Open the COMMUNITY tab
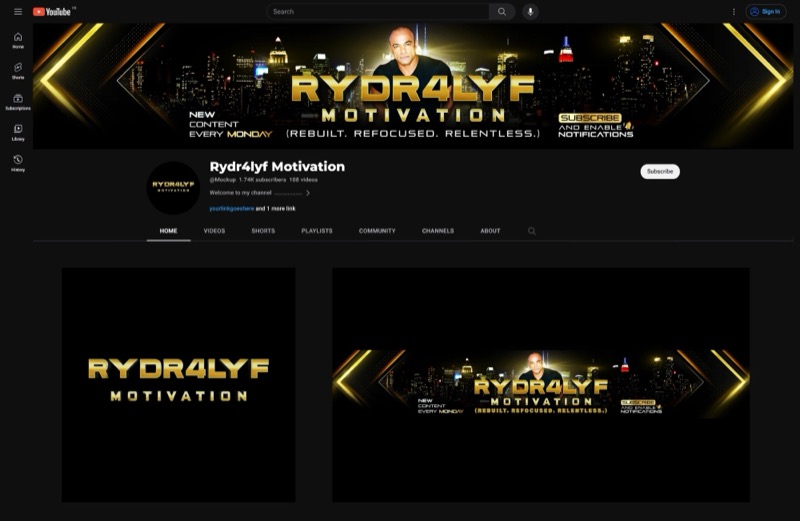 coord(377,231)
